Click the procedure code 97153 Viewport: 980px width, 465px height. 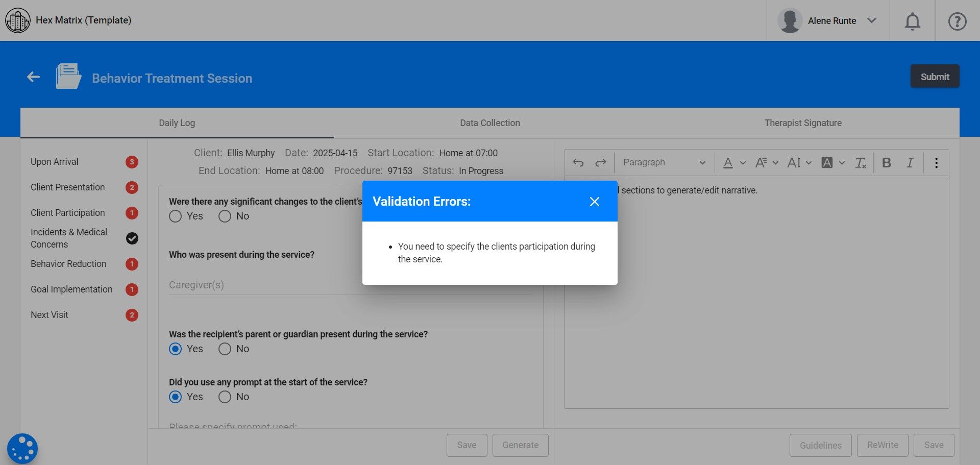coord(400,171)
